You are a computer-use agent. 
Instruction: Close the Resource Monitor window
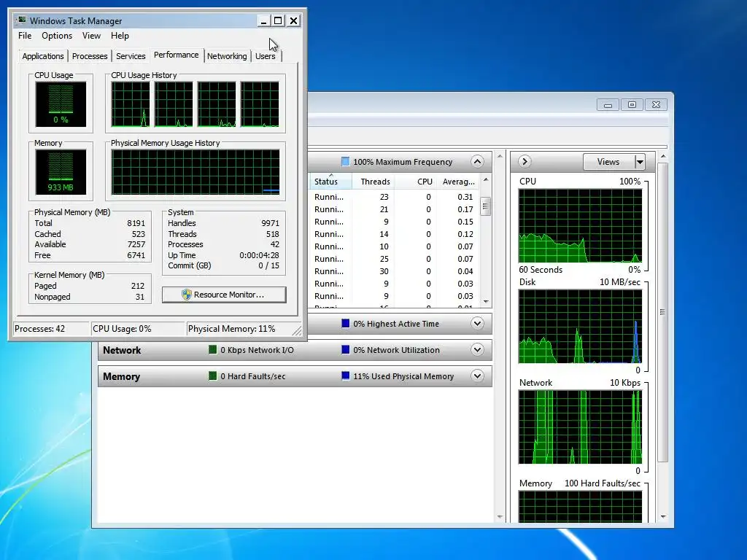click(x=656, y=105)
